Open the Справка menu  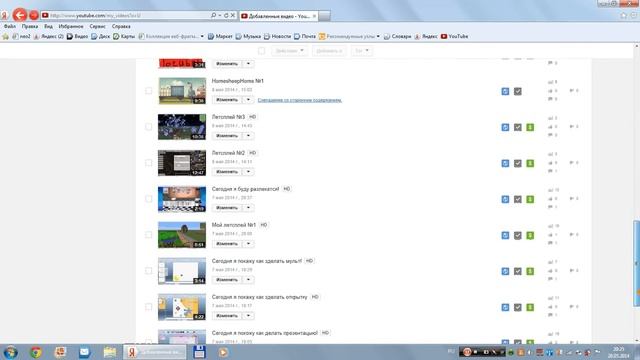(x=121, y=26)
